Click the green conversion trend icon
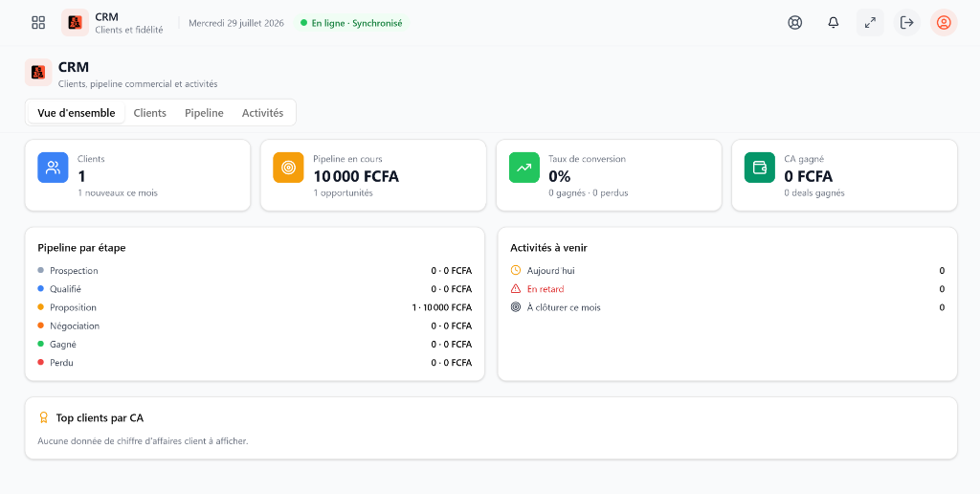 tap(524, 168)
